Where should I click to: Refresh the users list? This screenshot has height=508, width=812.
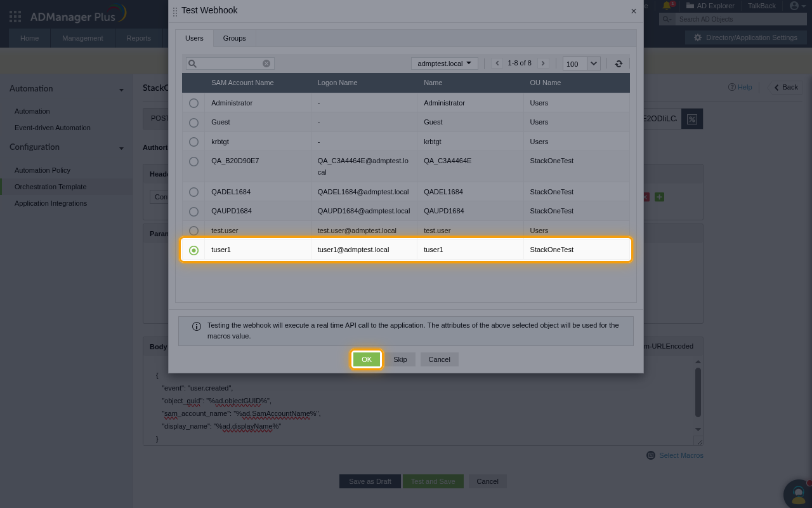coord(619,63)
